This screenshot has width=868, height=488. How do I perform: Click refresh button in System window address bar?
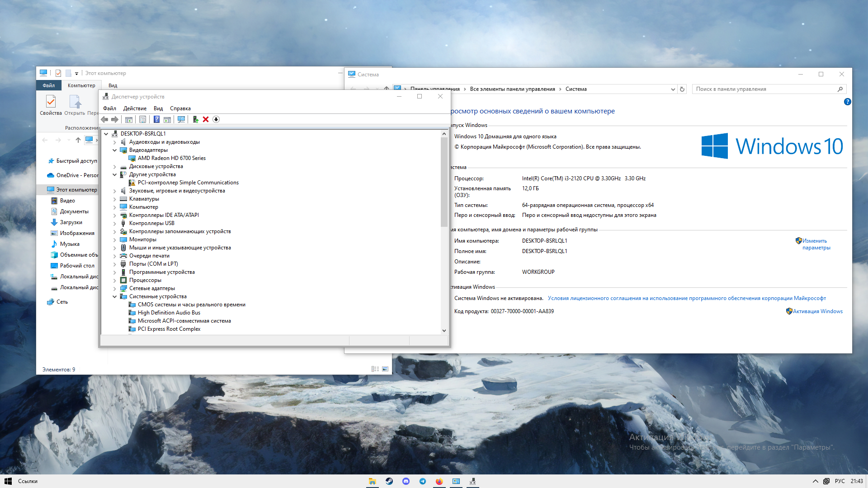pyautogui.click(x=682, y=89)
